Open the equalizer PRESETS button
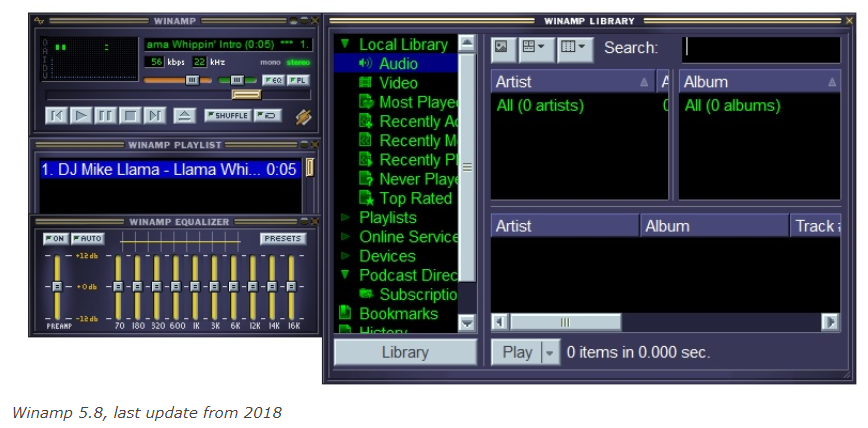Viewport: 868px width, 428px height. tap(283, 239)
